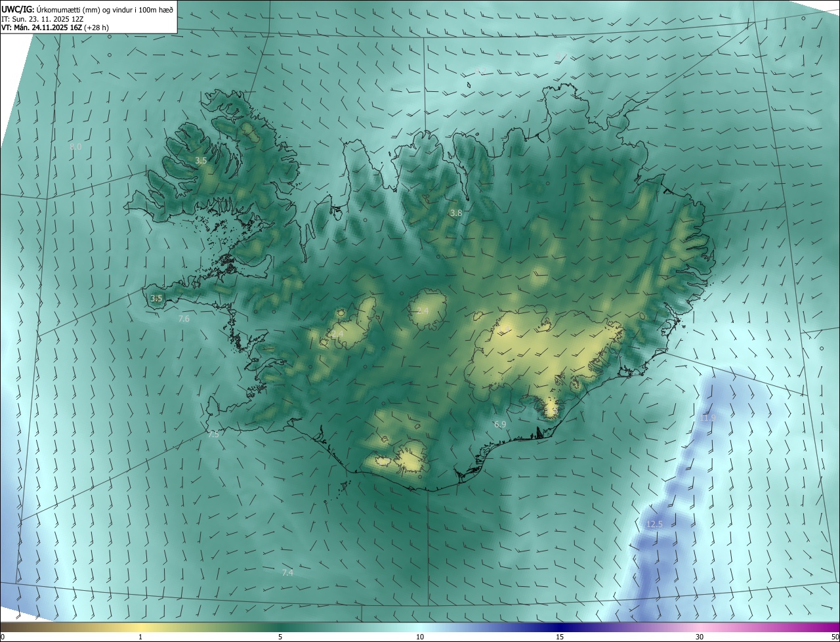Click the '3.5' value on the Westfjords

tap(201, 160)
